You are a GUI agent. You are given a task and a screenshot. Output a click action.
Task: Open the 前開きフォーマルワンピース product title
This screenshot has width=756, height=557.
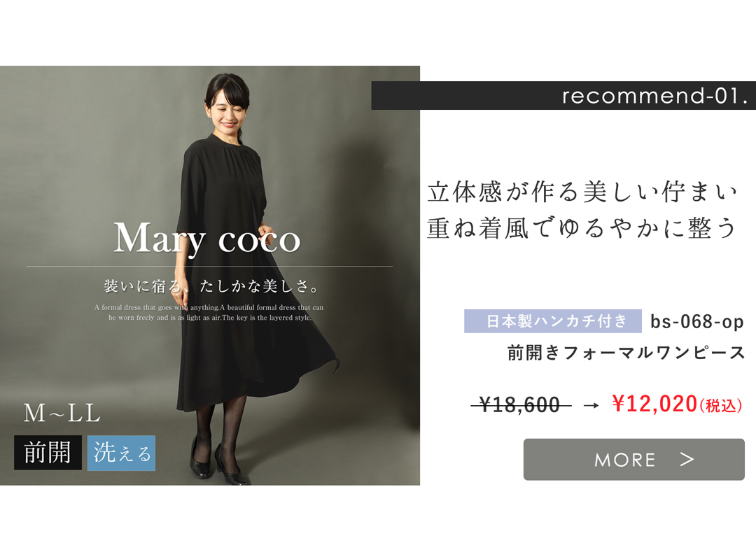(626, 353)
